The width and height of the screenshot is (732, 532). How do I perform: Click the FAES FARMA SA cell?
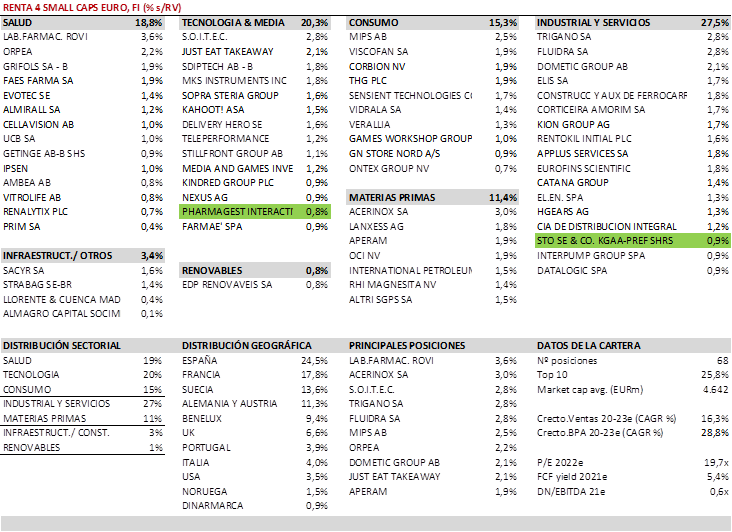coord(38,80)
